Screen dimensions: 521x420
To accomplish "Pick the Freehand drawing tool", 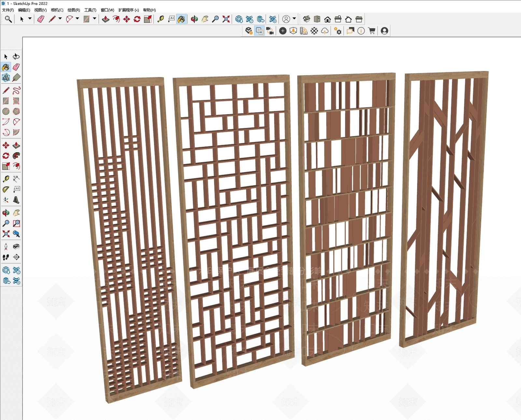I will point(16,90).
